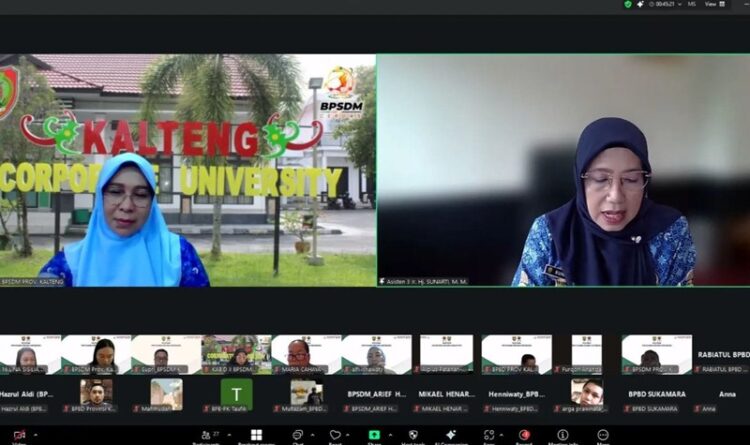Select the BPSDM PROV. KALTENG speaker video
Screen dimensions: 750x445
[188, 170]
